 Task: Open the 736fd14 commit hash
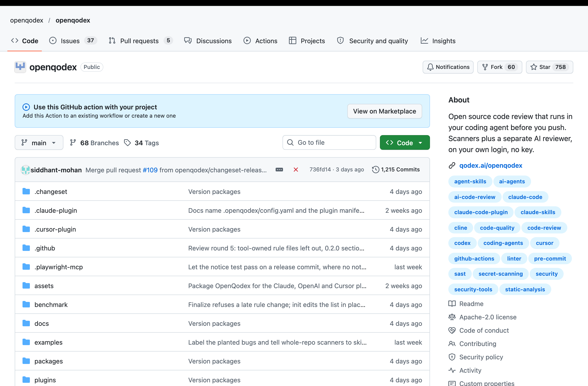320,170
